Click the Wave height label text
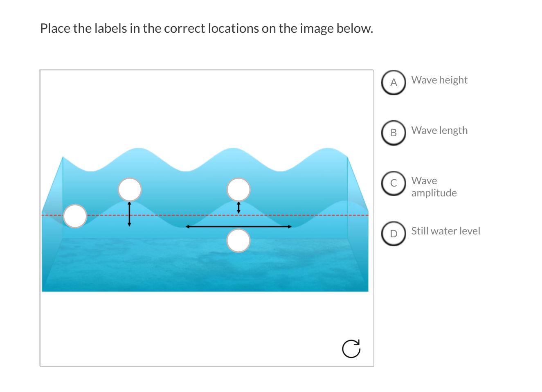Screen dimensions: 542x392 point(439,80)
